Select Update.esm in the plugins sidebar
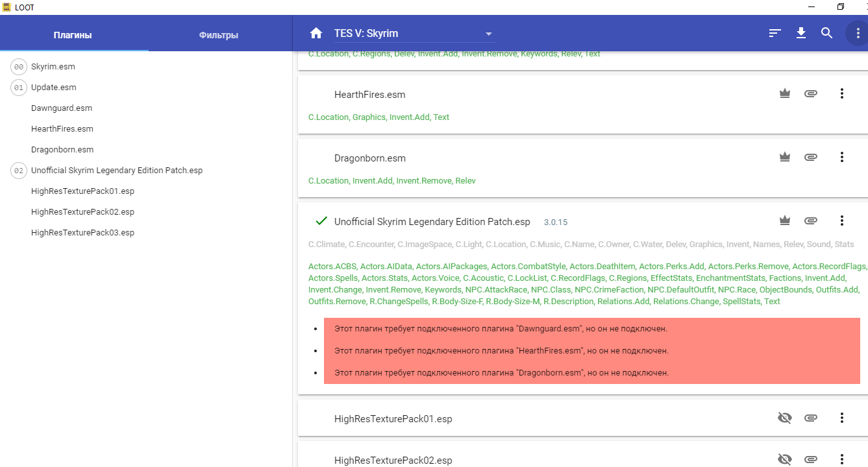 tap(54, 88)
